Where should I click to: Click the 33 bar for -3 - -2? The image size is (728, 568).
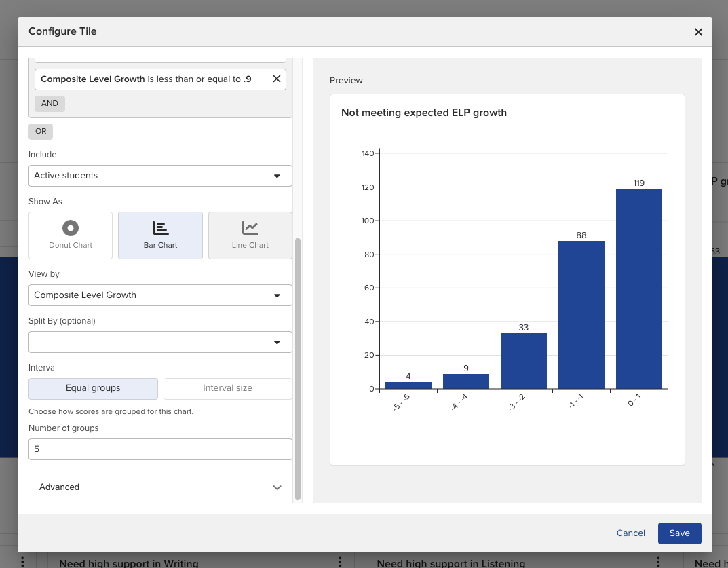[524, 361]
